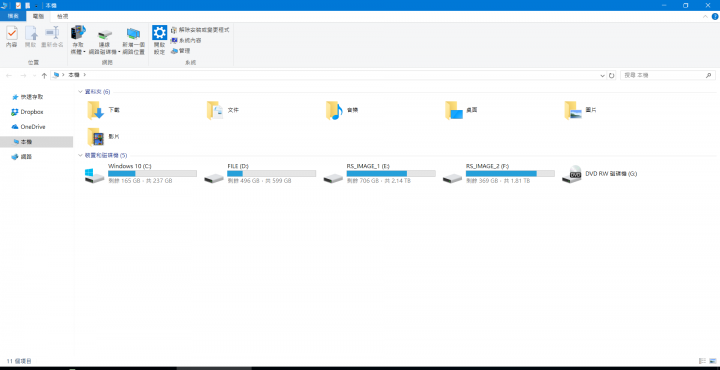Open the 圖片 Pictures folder
The image size is (720, 370).
point(573,111)
